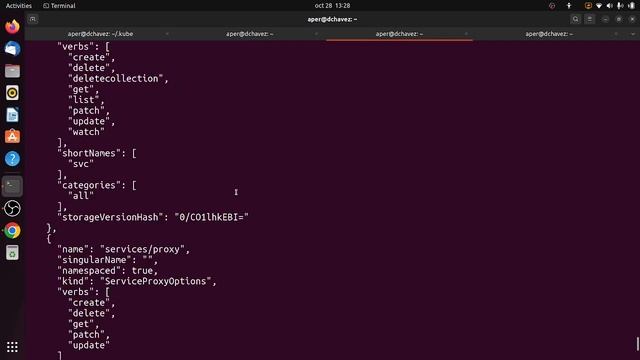This screenshot has width=640, height=360.
Task: Click the "watch" verb line
Action: click(x=86, y=132)
